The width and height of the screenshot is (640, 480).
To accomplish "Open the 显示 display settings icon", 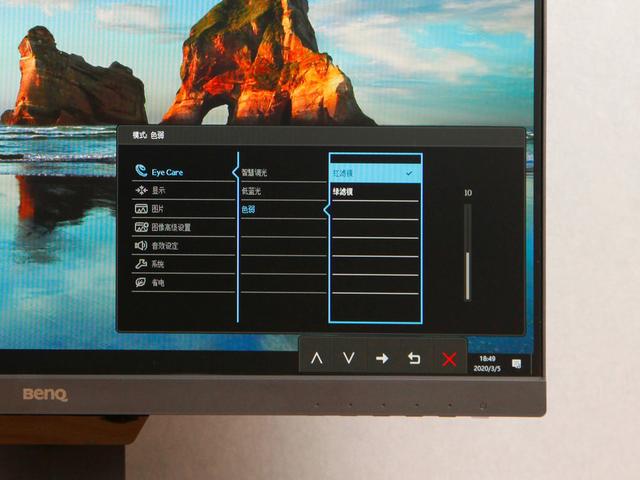I will point(141,190).
